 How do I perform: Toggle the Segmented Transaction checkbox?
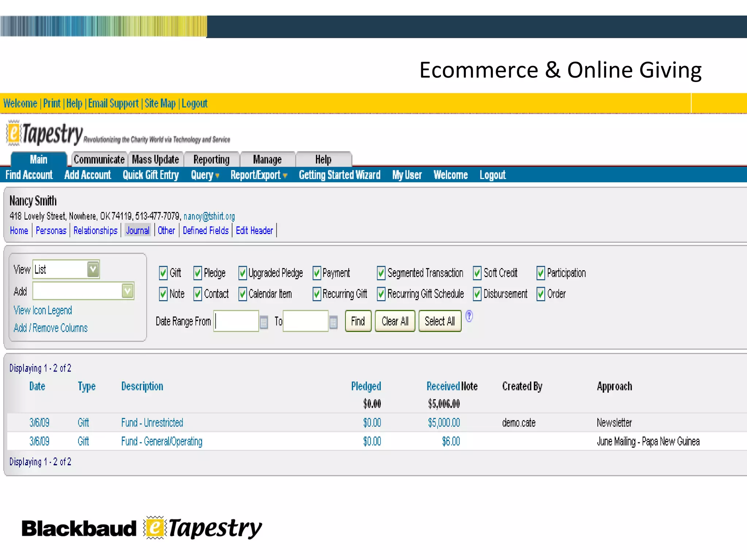(381, 273)
